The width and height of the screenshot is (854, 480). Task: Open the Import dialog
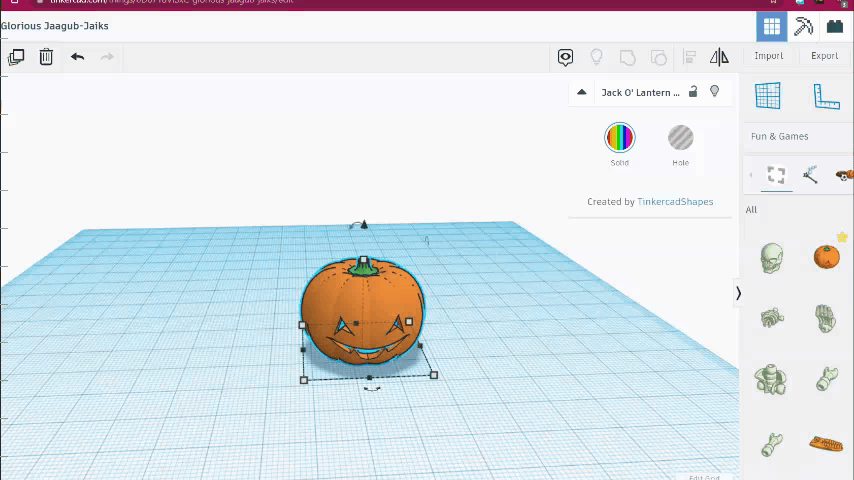[x=768, y=56]
